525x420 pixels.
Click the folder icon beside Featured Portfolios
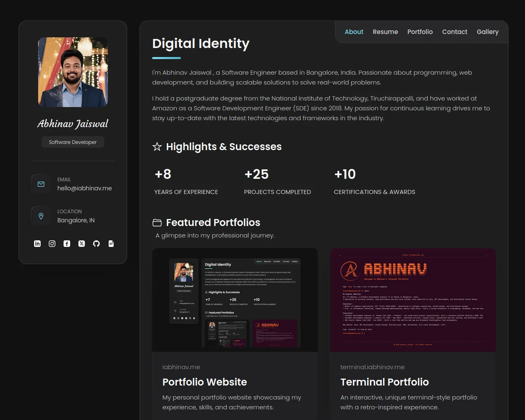(157, 223)
